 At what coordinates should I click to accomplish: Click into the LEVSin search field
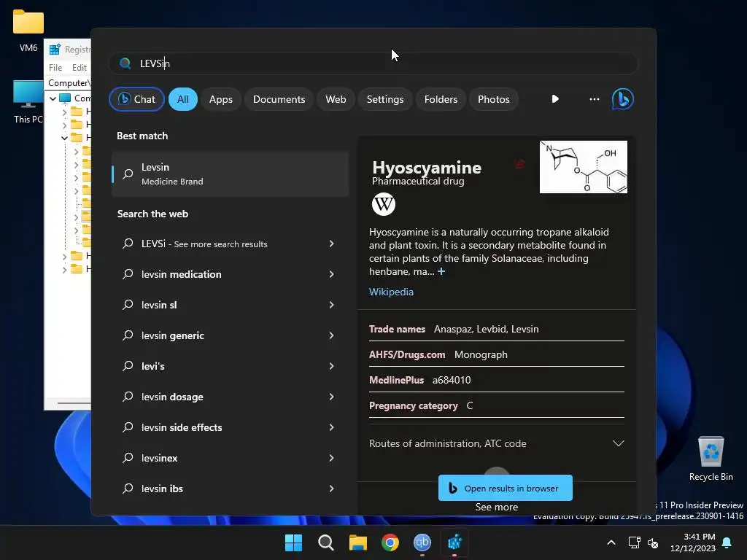373,63
